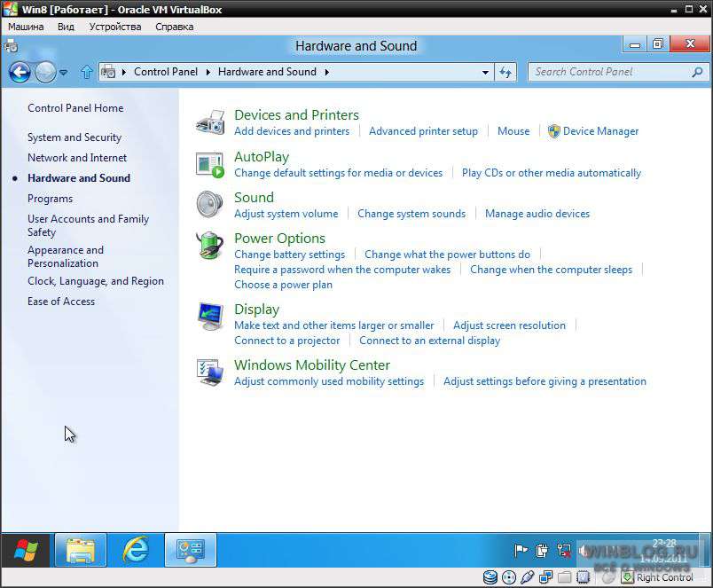Click the VirtualBox optical disc status icon
Screen dimensions: 713x588
[509, 577]
